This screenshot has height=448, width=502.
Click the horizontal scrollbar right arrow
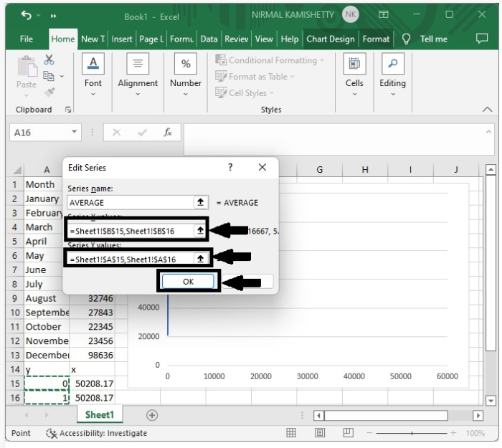(x=478, y=416)
